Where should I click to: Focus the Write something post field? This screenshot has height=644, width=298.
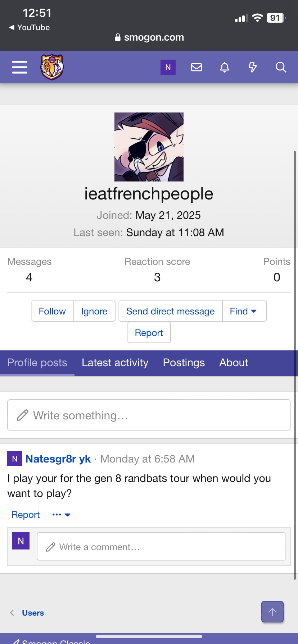coord(149,415)
